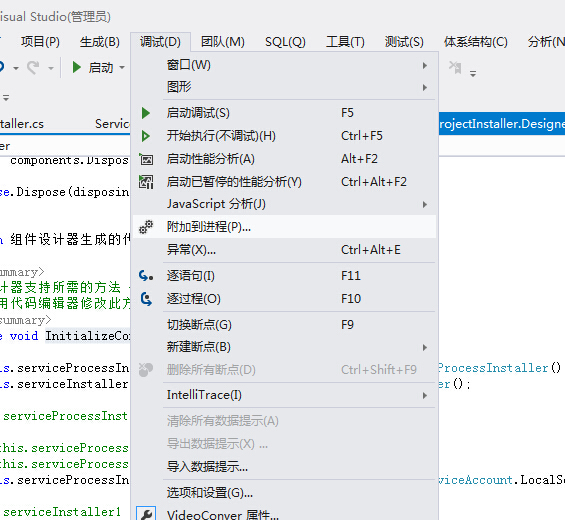Click the Attach to Process gears icon
Screen dimensions: 565x520
(146, 227)
